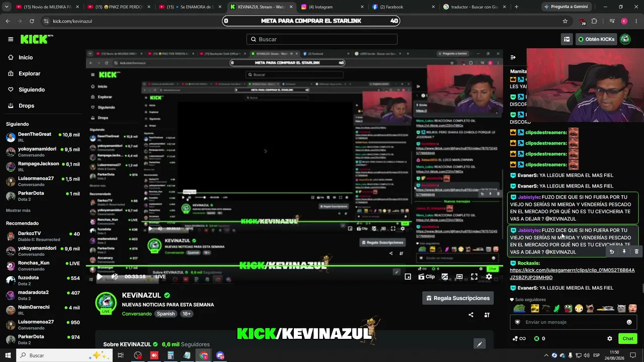Open the Kick hamburger sidebar menu

click(x=11, y=39)
